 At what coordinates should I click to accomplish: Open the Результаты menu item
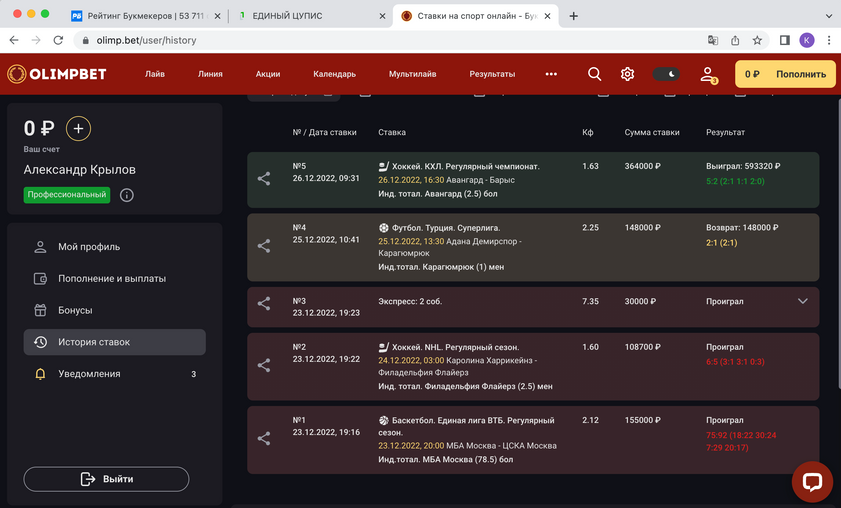coord(492,74)
